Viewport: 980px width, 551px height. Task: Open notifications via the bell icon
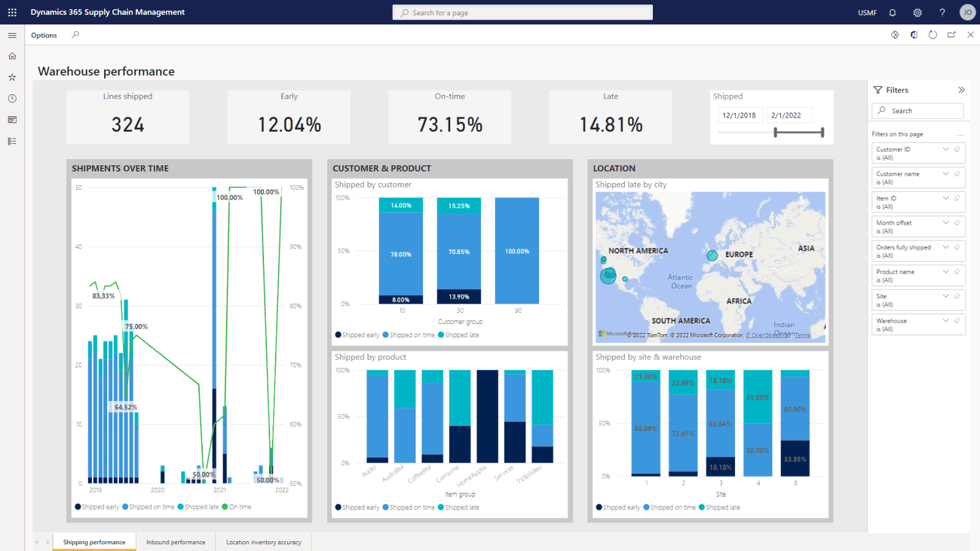[892, 12]
